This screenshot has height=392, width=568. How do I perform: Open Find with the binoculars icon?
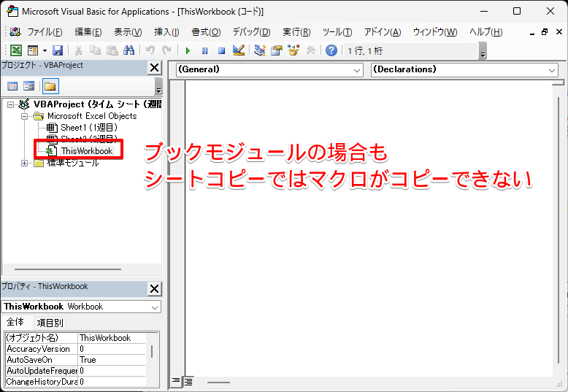pyautogui.click(x=129, y=50)
